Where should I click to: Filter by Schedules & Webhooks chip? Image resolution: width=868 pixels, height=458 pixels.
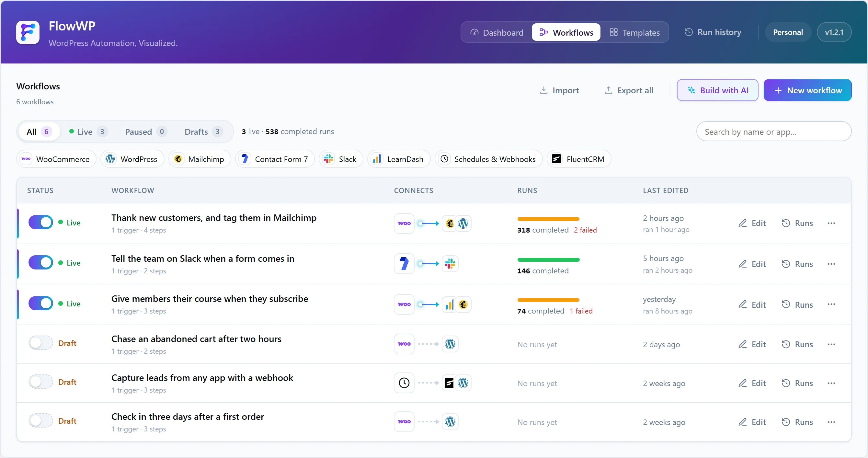pyautogui.click(x=489, y=159)
